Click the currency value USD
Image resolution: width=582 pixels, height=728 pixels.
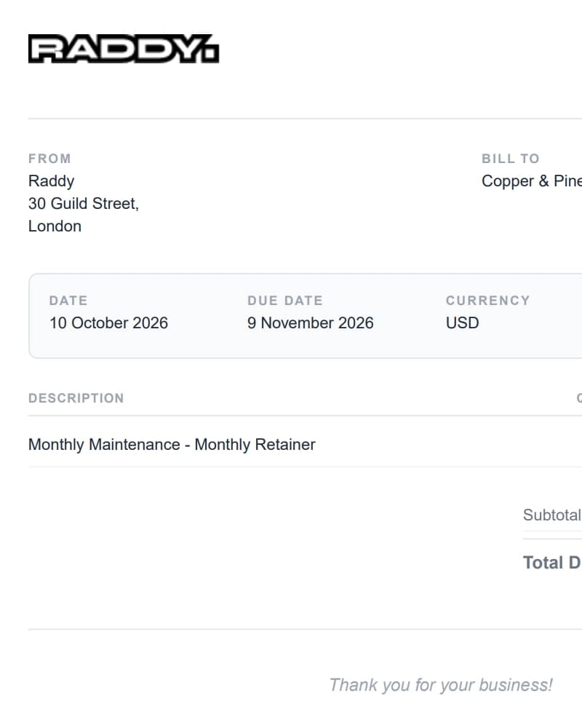(x=462, y=323)
